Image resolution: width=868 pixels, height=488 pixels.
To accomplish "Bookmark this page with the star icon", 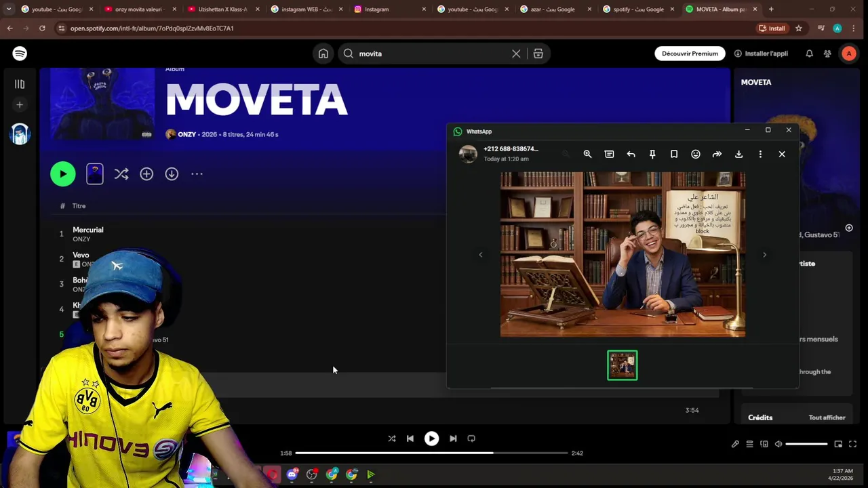I will 799,28.
